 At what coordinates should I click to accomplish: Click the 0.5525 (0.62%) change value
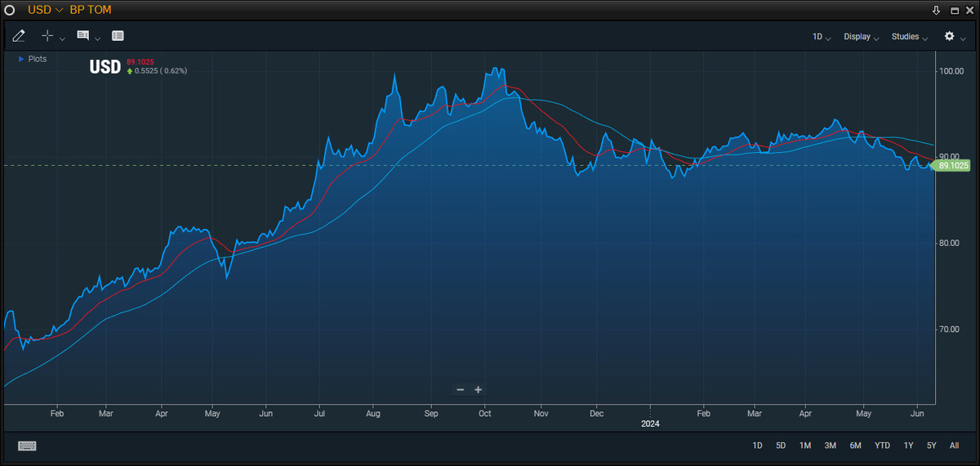tap(161, 71)
